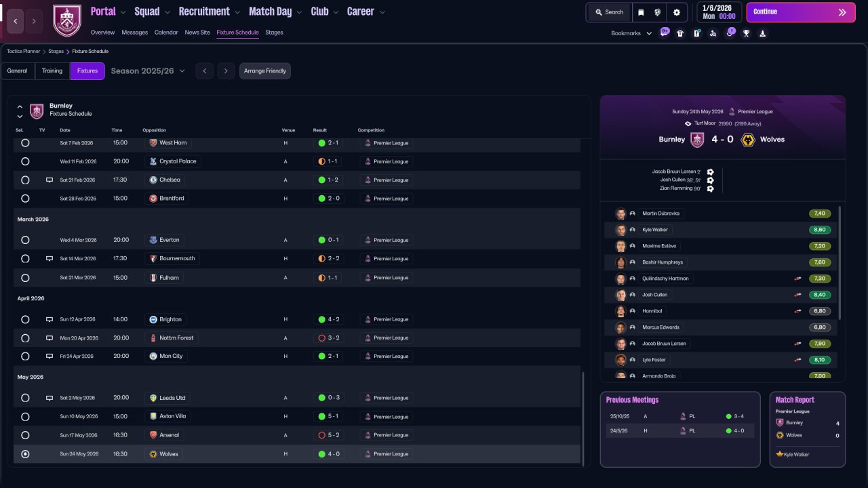
Task: Click the up chevron beside Burnley Fixture Schedule
Action: click(20, 107)
